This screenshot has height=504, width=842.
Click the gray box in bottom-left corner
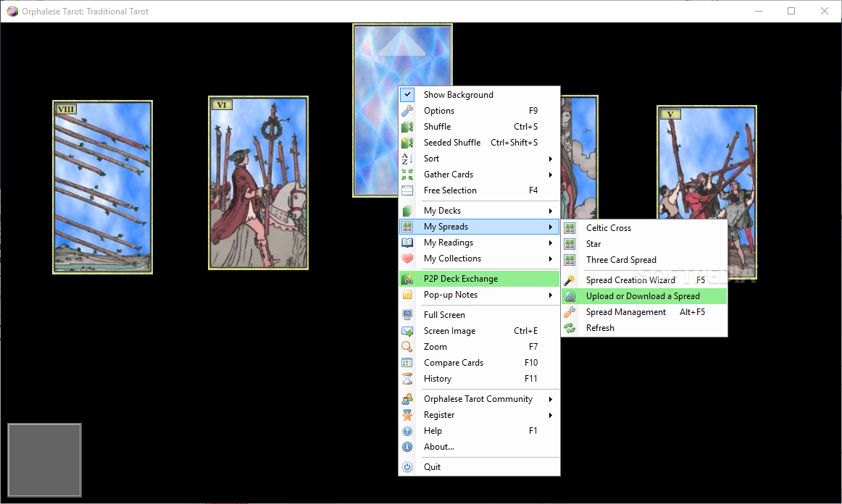[45, 460]
